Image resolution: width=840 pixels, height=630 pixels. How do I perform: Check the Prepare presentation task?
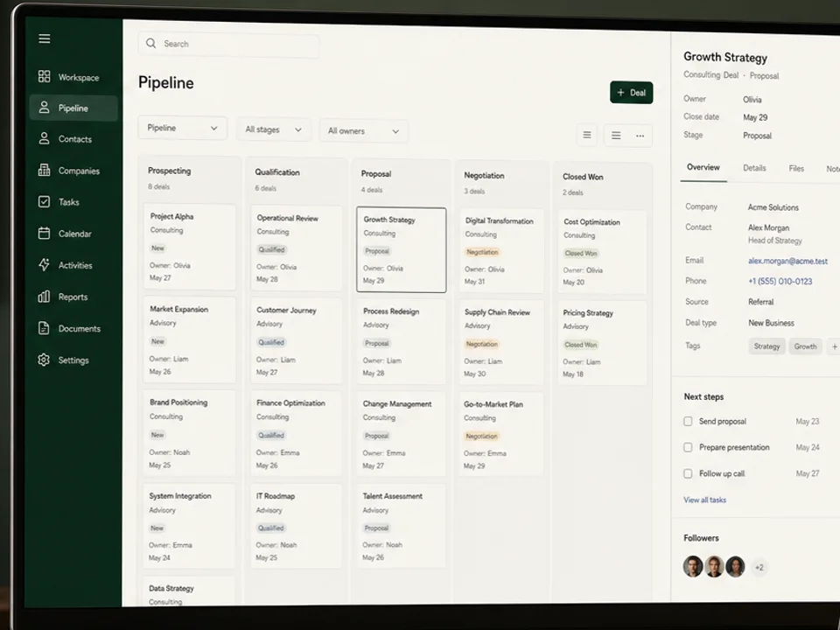(688, 447)
